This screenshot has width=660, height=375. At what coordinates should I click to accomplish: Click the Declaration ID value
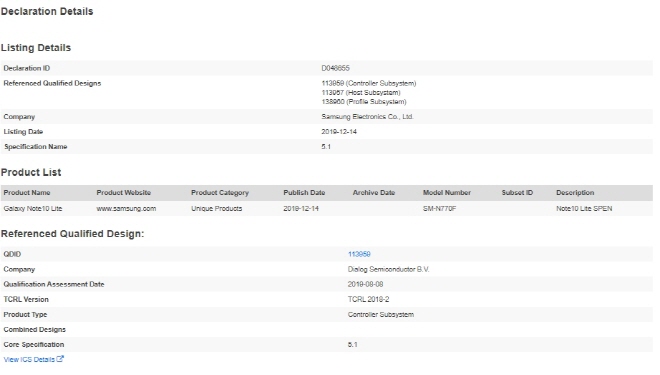click(x=335, y=68)
